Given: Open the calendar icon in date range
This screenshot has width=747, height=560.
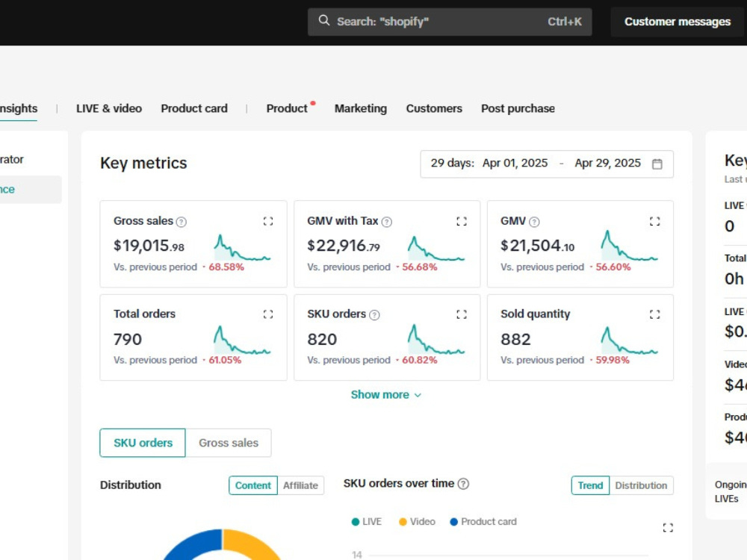Looking at the screenshot, I should tap(657, 164).
